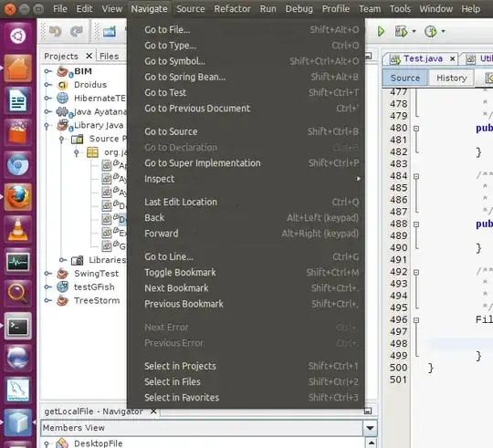Select Go to Type menu entry

pos(246,46)
